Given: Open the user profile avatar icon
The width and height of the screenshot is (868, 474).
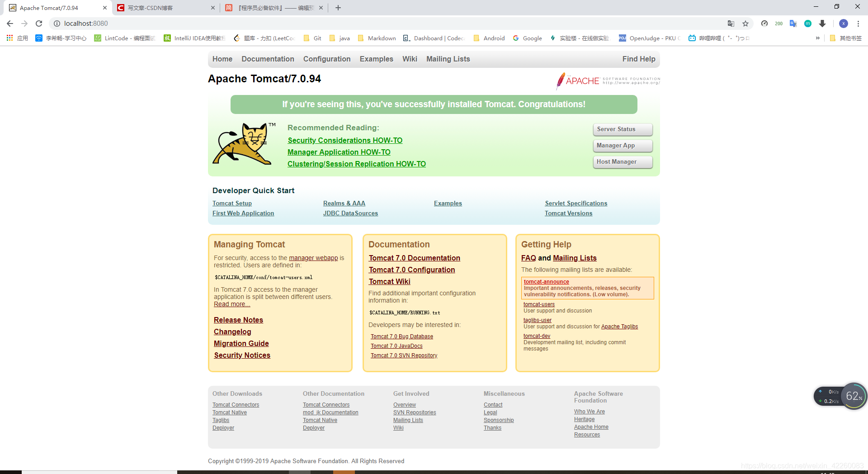Looking at the screenshot, I should (x=843, y=24).
